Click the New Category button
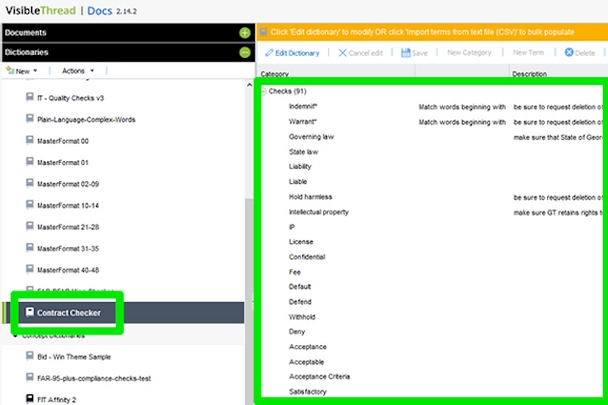 470,52
